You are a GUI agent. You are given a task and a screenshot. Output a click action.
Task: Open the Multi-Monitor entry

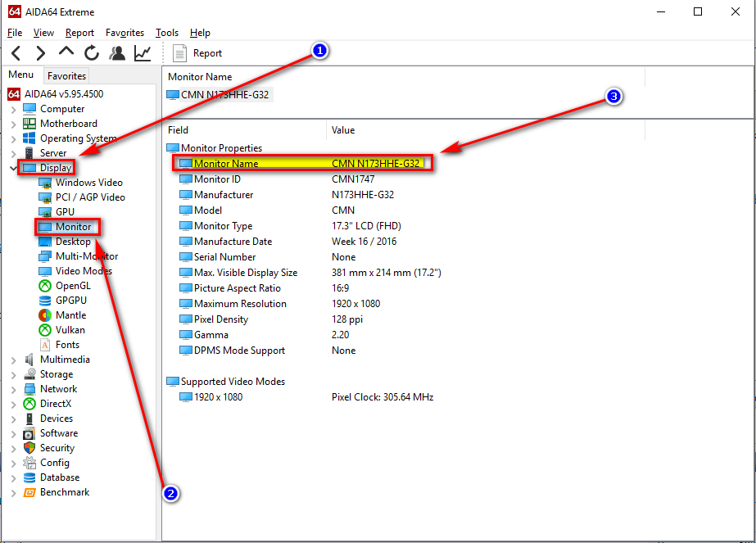[x=78, y=256]
